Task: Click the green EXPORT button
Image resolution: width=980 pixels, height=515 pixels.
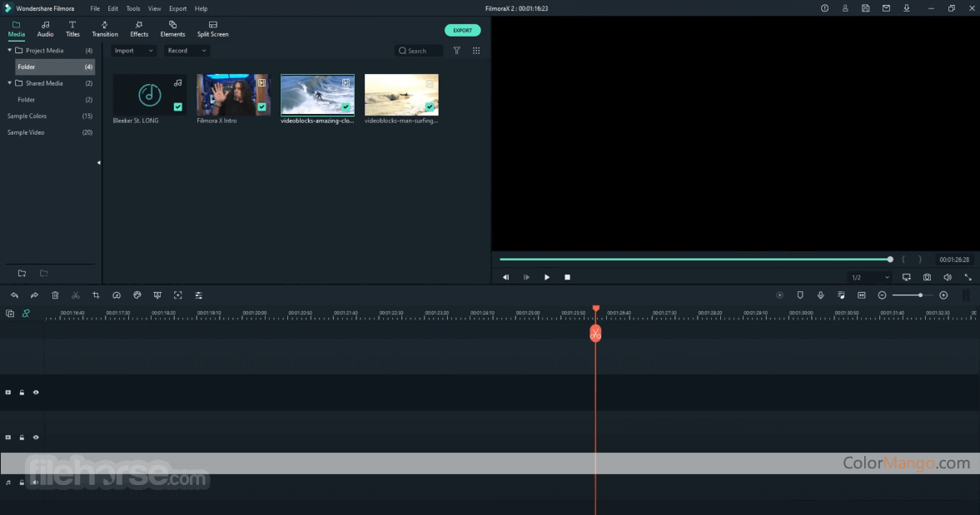Action: pyautogui.click(x=462, y=30)
